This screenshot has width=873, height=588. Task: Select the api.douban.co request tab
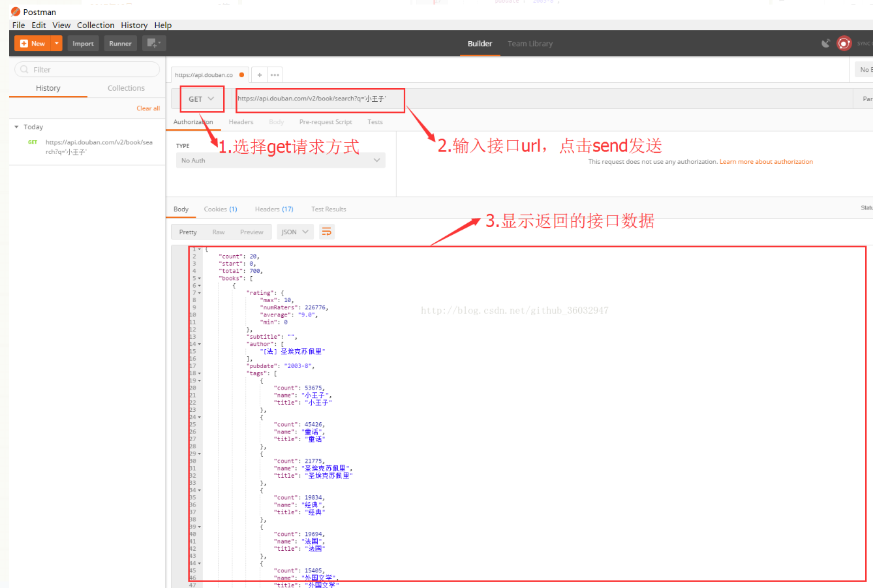coord(204,75)
